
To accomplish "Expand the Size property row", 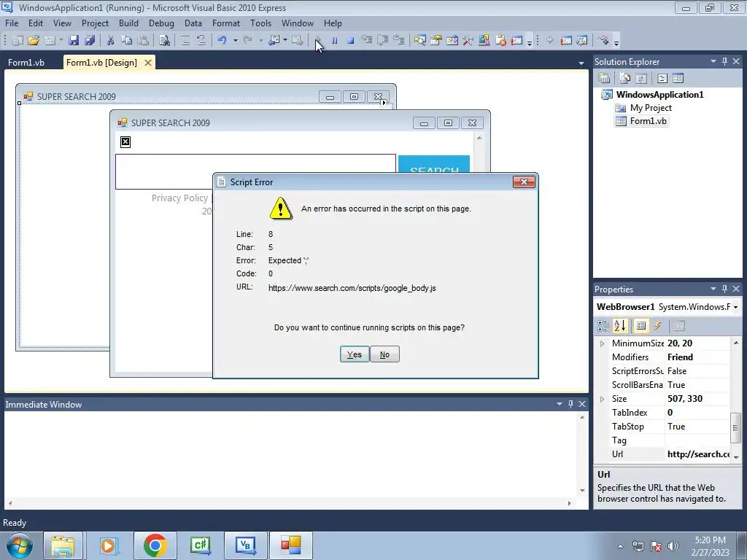I will coord(602,399).
